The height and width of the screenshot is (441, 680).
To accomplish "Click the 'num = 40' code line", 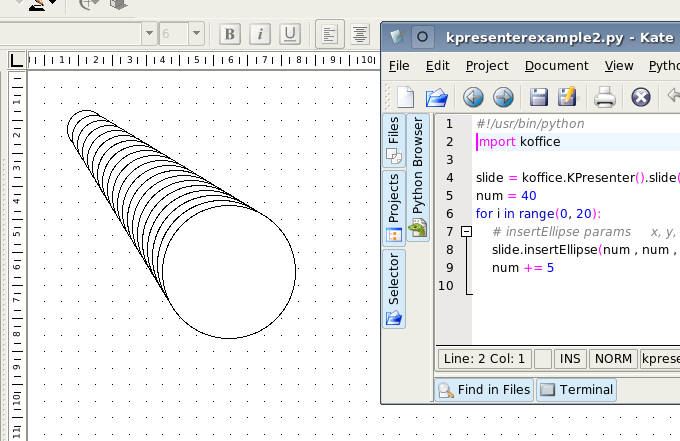I will coord(506,196).
